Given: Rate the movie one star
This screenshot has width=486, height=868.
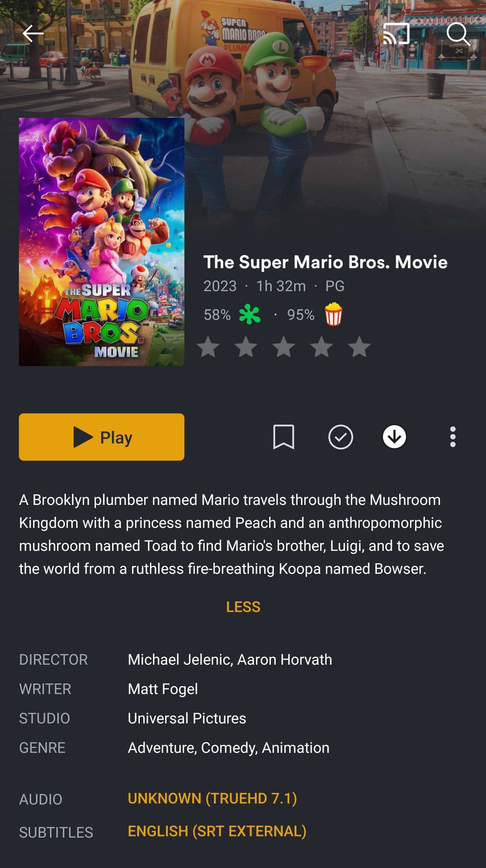Looking at the screenshot, I should point(208,347).
